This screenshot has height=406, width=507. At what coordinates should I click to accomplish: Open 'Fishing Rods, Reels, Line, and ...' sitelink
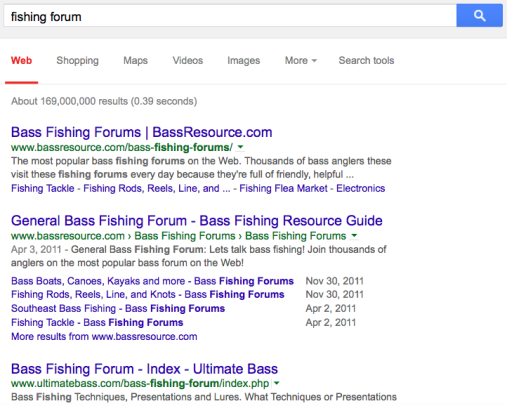tap(157, 188)
